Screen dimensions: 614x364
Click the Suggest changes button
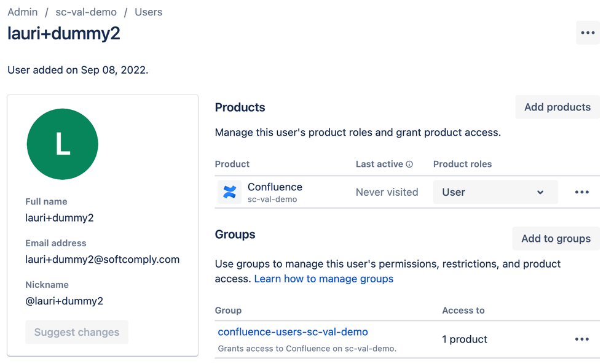[x=77, y=332]
